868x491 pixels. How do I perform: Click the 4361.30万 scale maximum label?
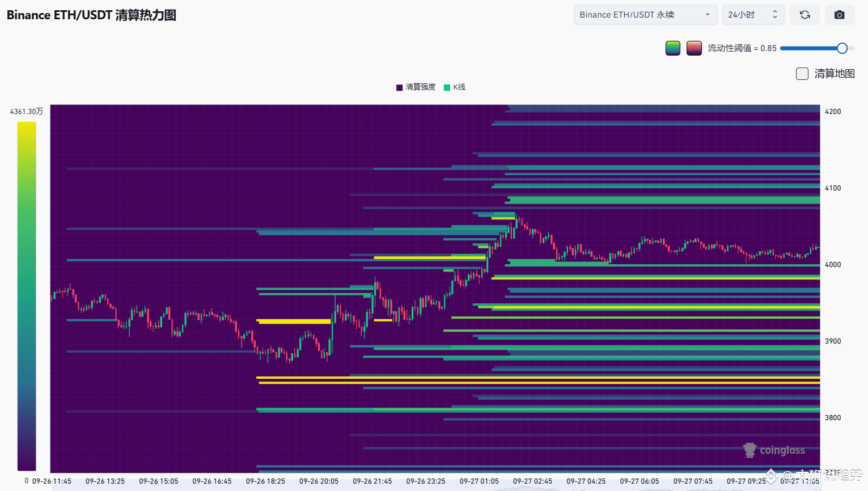27,112
